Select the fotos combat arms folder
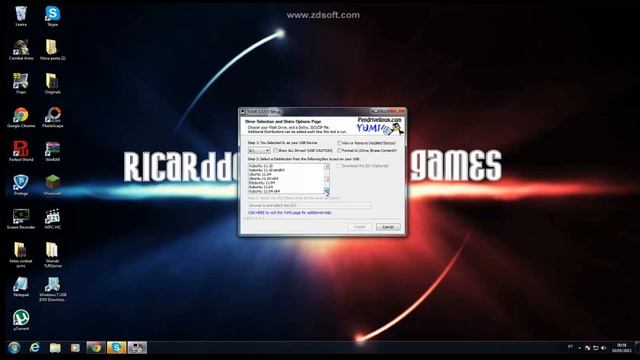640x360 pixels. [21, 255]
